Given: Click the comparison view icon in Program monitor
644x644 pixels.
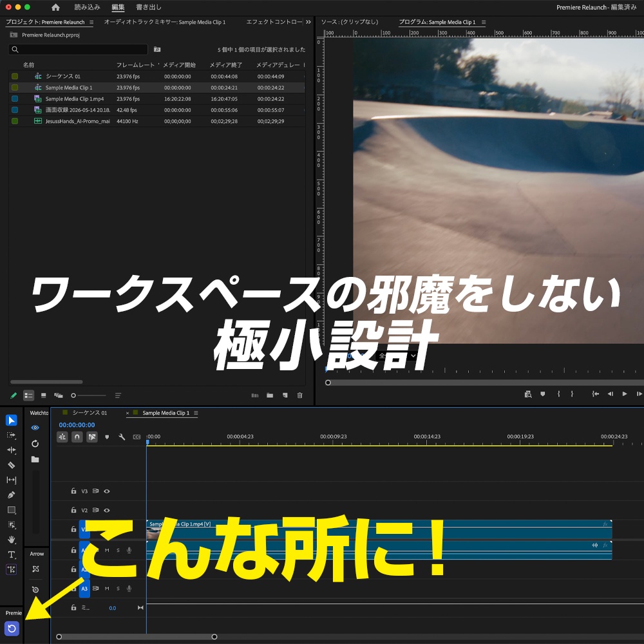Looking at the screenshot, I should click(528, 394).
